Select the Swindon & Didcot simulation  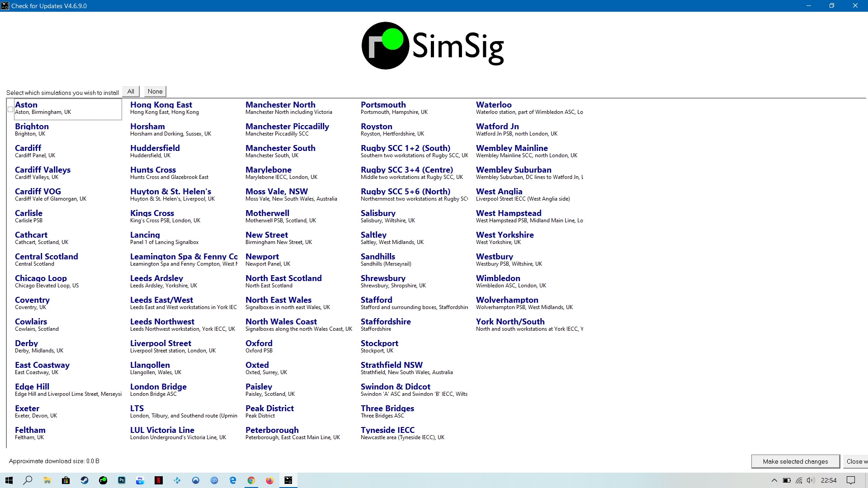pyautogui.click(x=414, y=389)
